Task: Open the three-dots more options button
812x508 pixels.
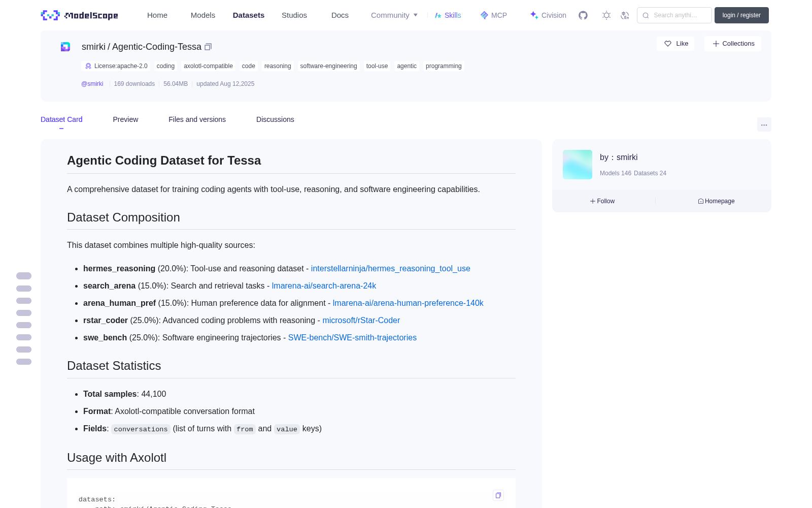Action: [764, 124]
